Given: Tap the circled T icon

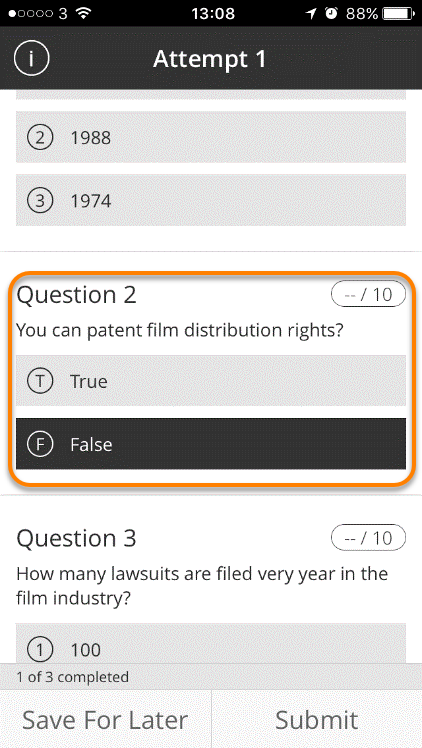Looking at the screenshot, I should point(40,381).
